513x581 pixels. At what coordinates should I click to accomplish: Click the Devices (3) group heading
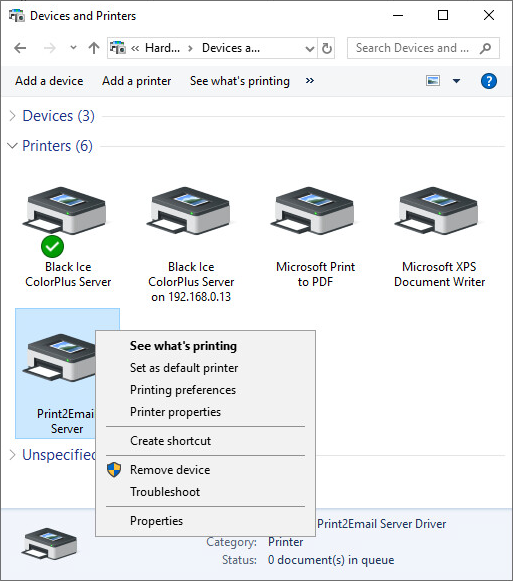[x=59, y=116]
